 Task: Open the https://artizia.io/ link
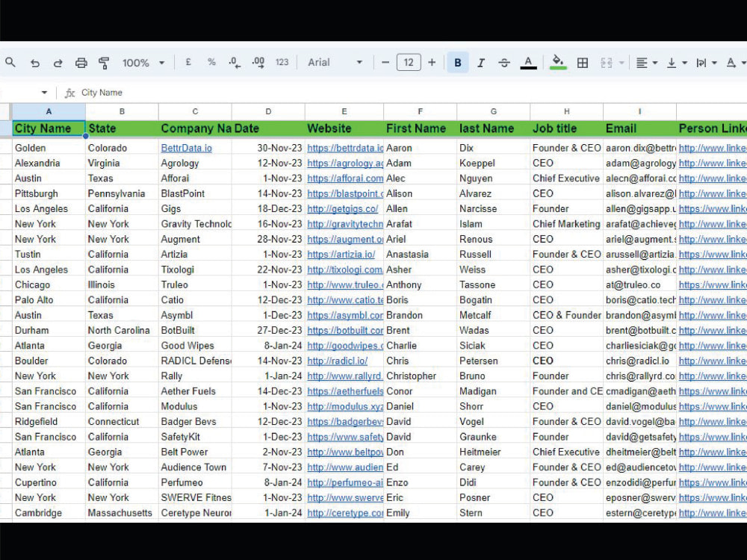(x=341, y=255)
